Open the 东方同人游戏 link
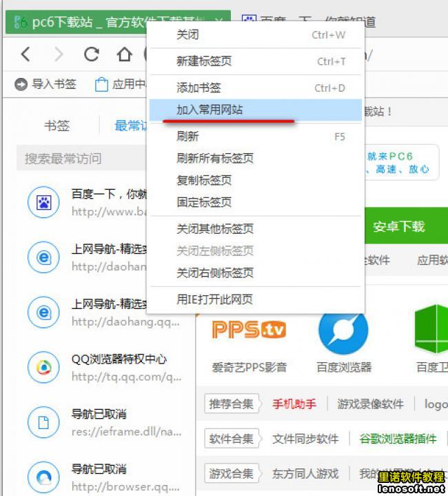448x496 pixels. coord(305,473)
